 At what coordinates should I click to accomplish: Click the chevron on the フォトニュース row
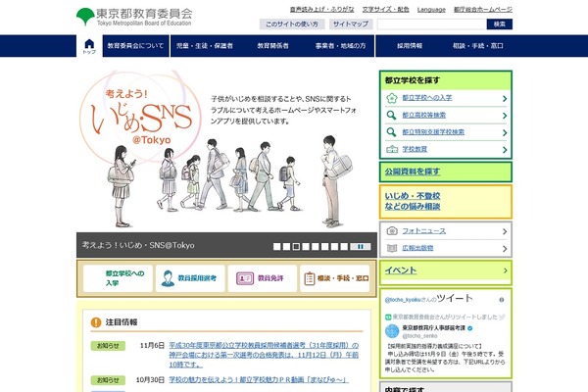(x=505, y=231)
